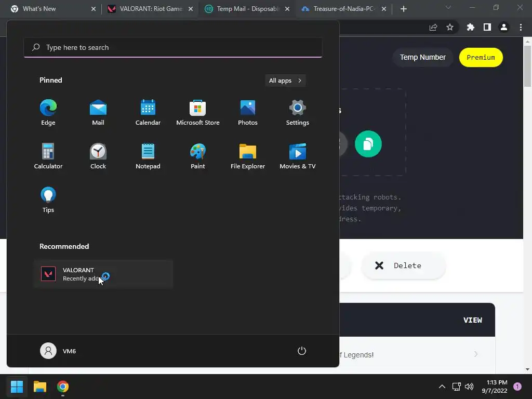The height and width of the screenshot is (399, 532).
Task: Switch to Treasure-of-Nadia-PC tab
Action: point(343,9)
